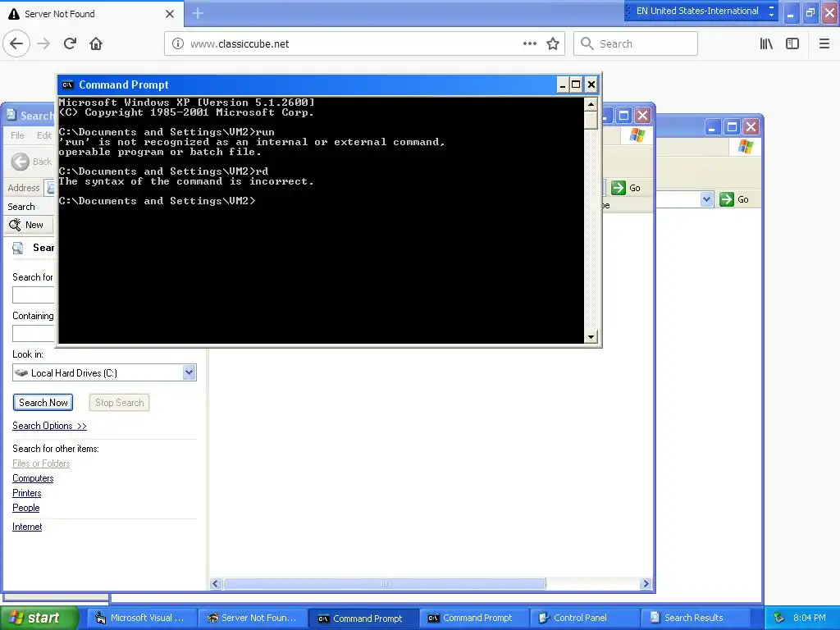Reload the current Firefox page
Screen dimensions: 840x630
pos(71,43)
